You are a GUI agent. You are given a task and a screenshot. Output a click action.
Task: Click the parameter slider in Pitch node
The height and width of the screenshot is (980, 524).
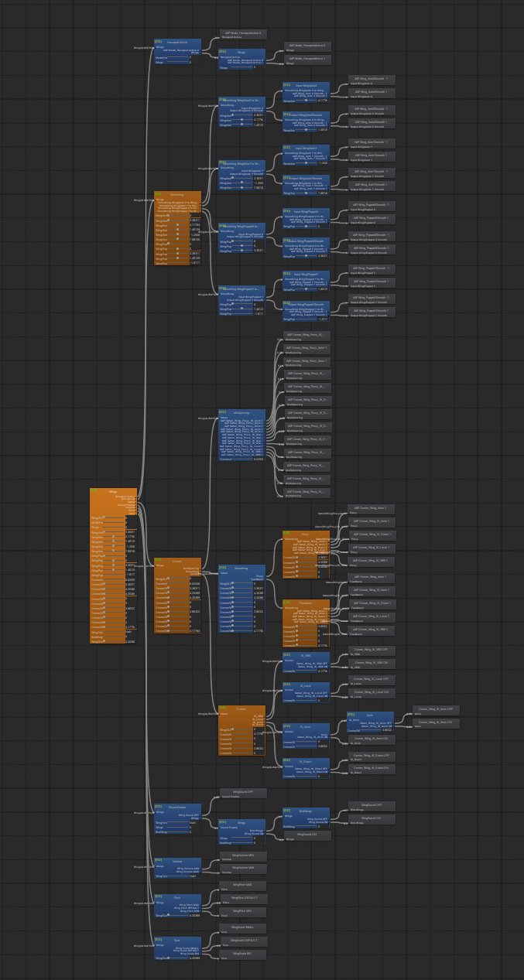178,916
